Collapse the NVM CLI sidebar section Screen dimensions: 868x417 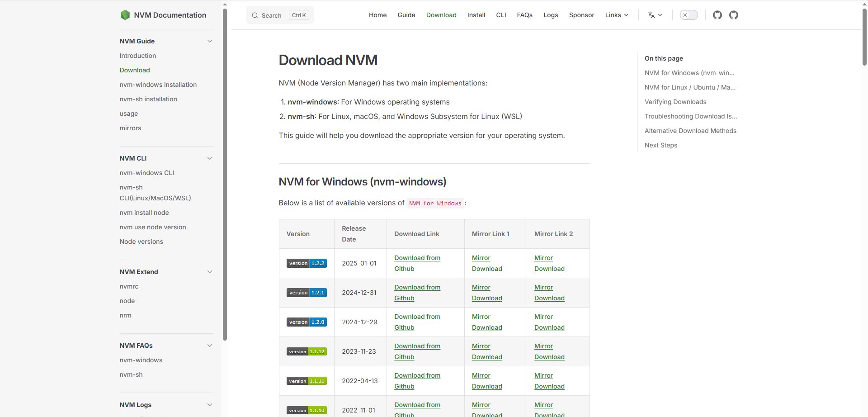click(x=210, y=158)
